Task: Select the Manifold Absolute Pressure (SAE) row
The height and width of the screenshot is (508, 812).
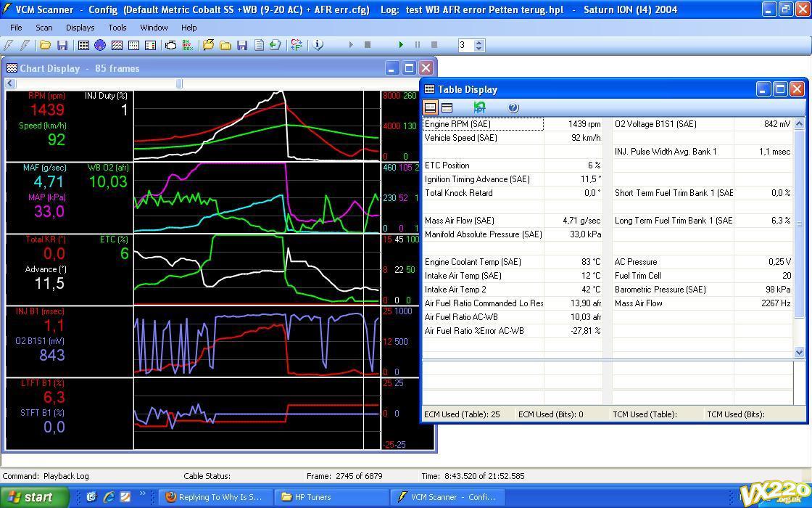Action: click(x=513, y=234)
